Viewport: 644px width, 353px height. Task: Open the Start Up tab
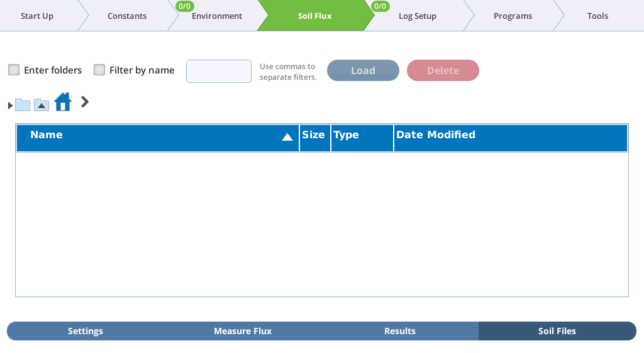37,16
